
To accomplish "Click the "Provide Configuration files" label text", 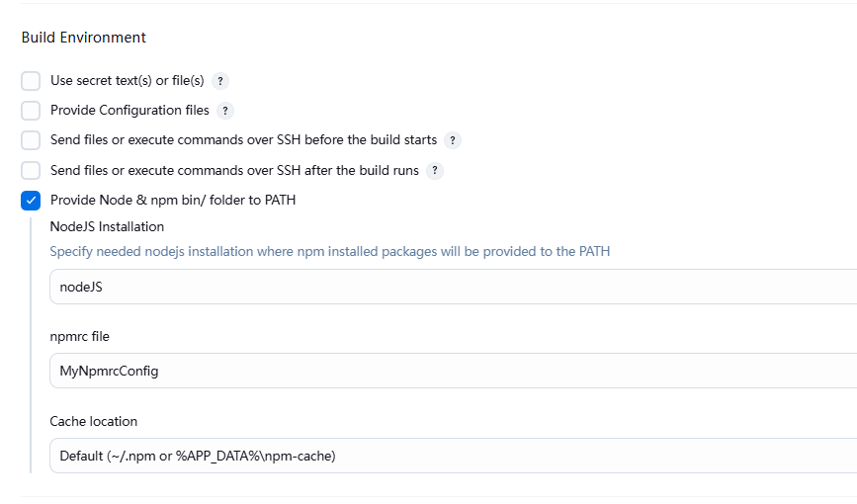I will pos(129,111).
